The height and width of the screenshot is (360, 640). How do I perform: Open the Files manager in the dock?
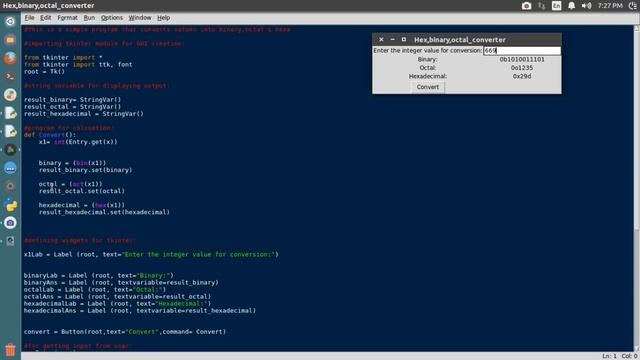[10, 40]
